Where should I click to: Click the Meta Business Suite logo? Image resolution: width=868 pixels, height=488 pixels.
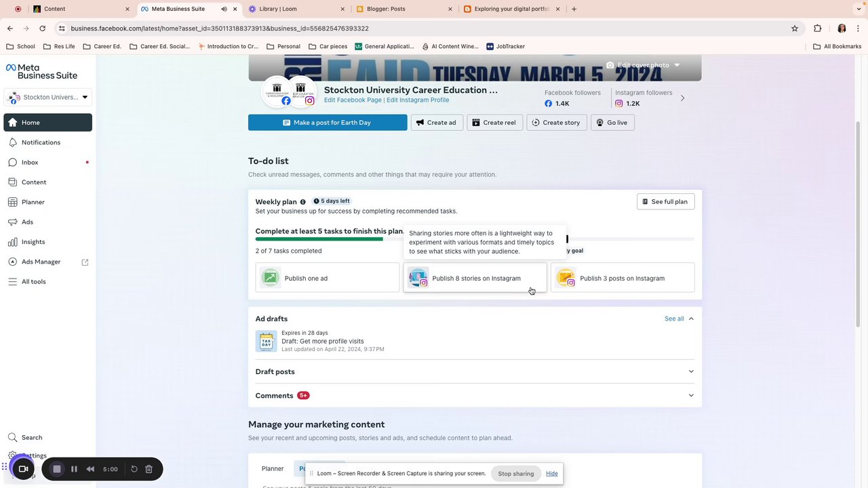(x=41, y=71)
